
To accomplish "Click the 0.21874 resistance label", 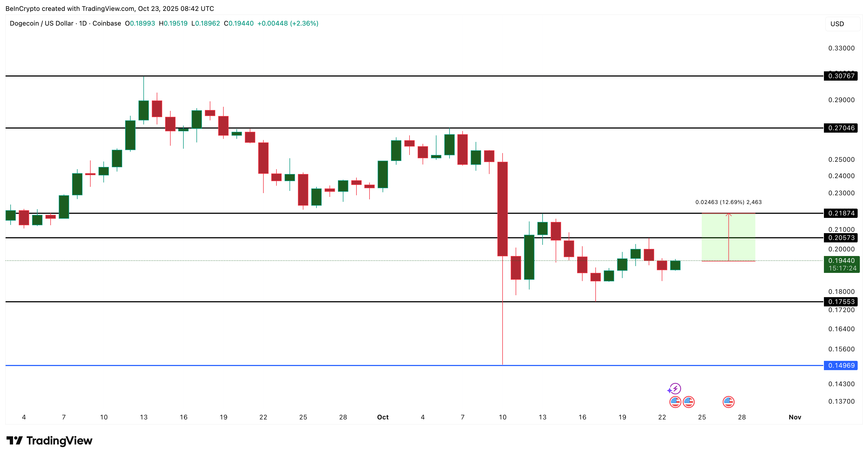I will [x=841, y=214].
